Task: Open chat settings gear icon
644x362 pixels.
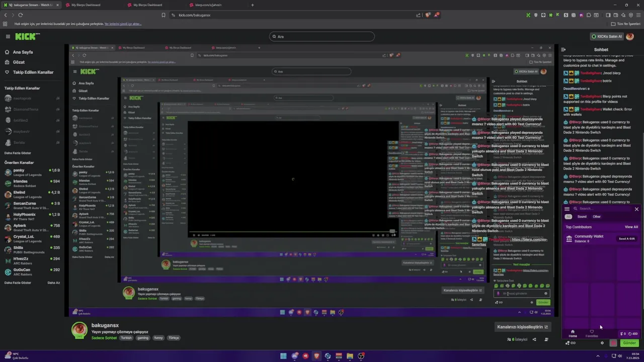Action: [x=602, y=343]
